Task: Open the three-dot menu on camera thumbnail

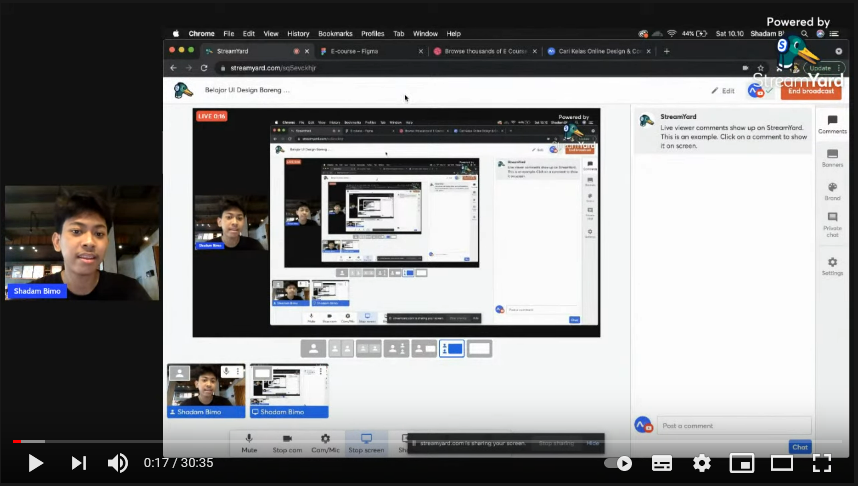Action: [x=238, y=372]
